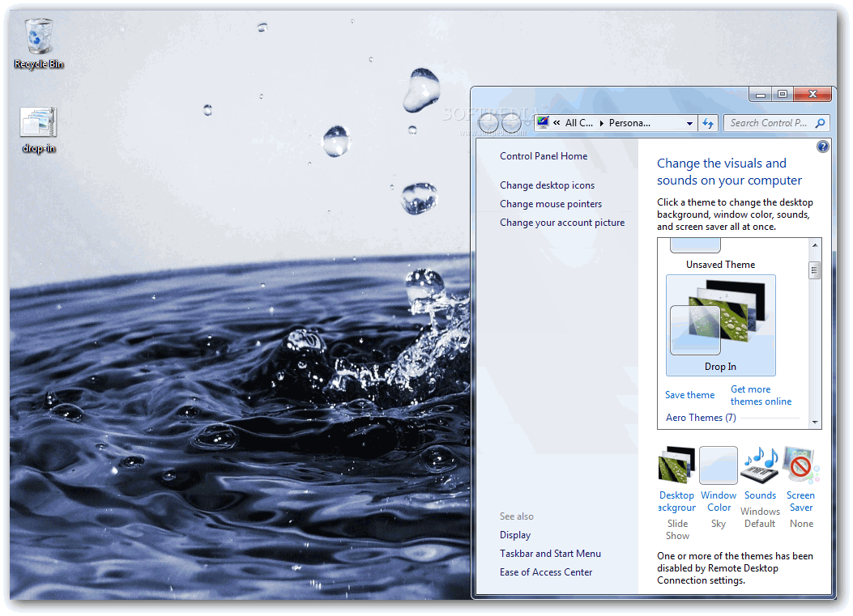Select the Persona... breadcrumb

tap(629, 123)
